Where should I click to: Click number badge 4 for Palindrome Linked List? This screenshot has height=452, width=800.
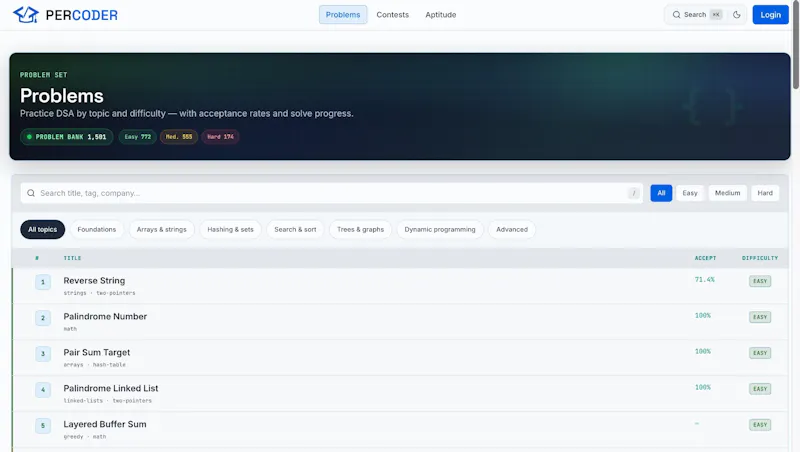click(43, 390)
